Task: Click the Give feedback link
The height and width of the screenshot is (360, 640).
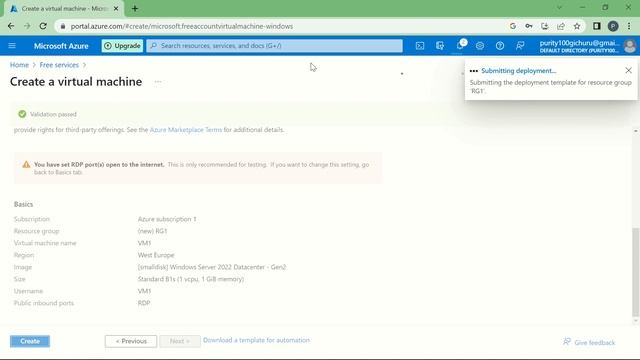Action: point(589,342)
